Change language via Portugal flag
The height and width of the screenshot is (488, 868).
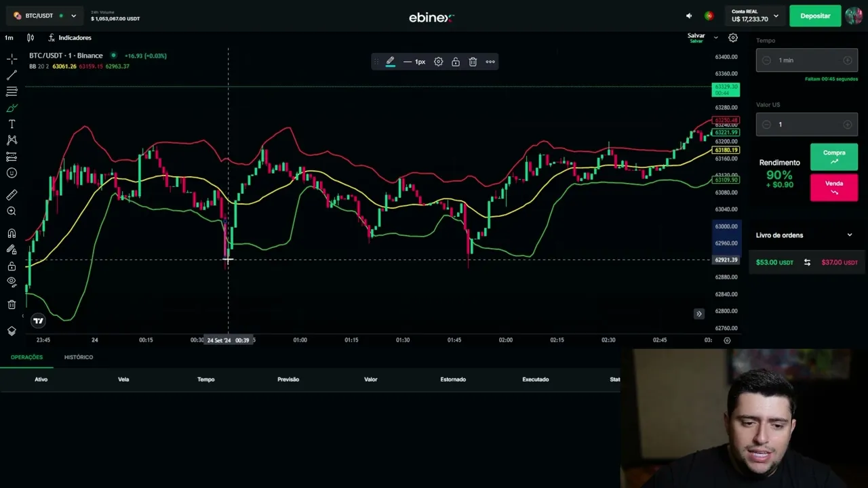709,16
